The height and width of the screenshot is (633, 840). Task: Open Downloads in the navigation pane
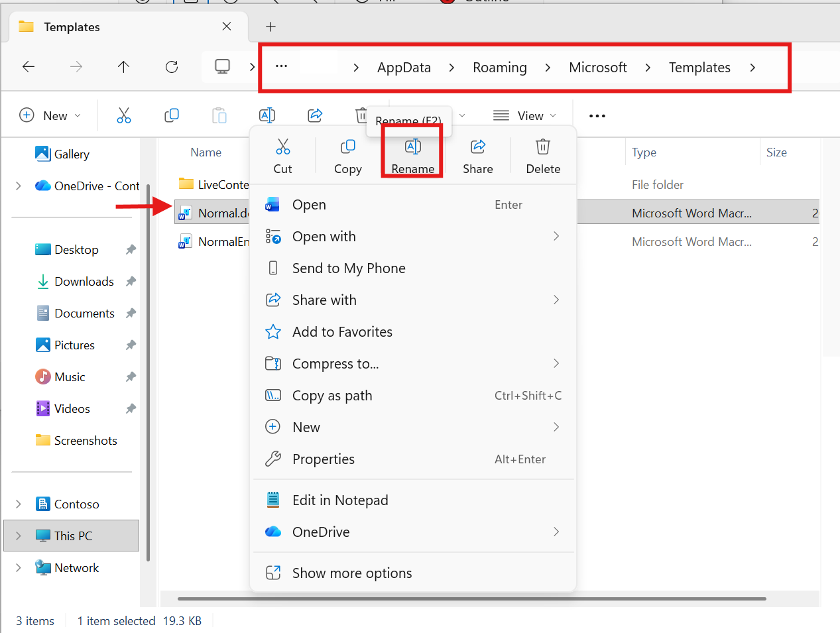(x=74, y=282)
